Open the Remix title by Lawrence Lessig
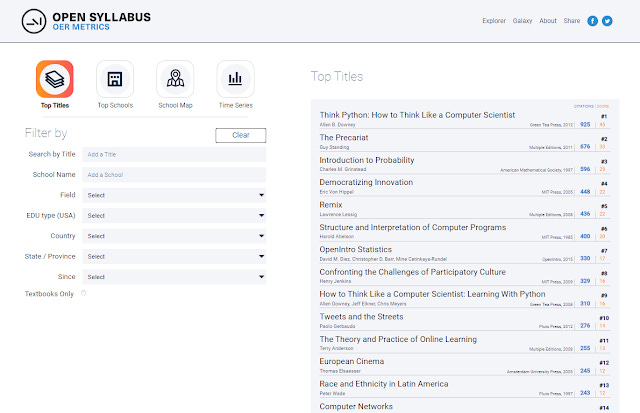 [331, 205]
